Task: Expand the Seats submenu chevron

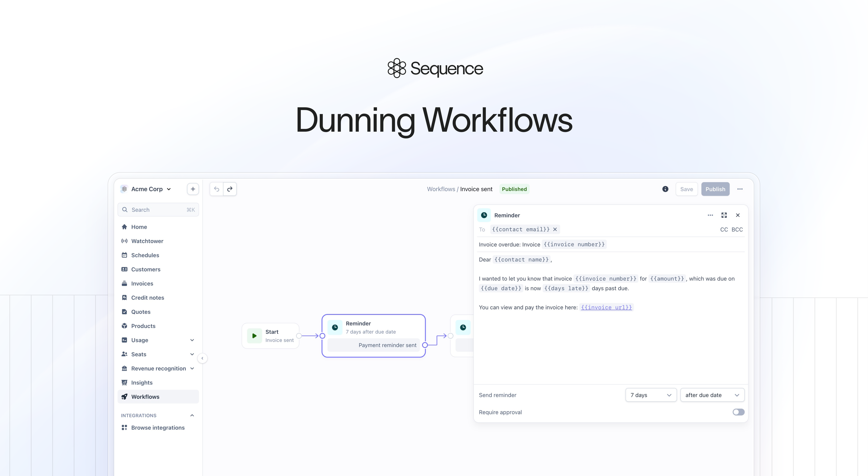Action: point(192,354)
